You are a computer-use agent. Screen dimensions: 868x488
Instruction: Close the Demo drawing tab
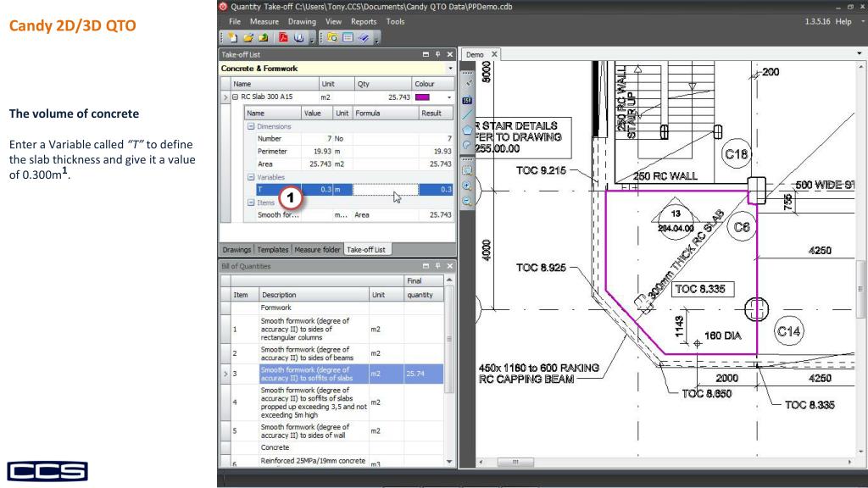click(x=494, y=54)
